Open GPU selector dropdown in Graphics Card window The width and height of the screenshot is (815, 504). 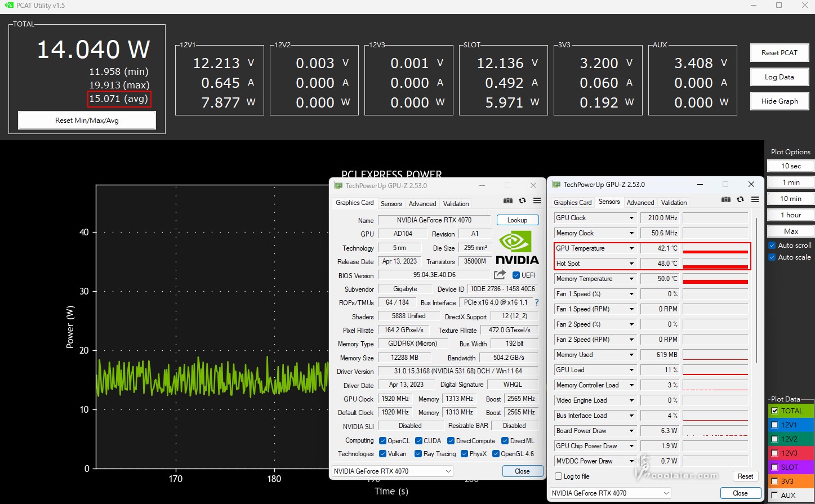pos(393,471)
